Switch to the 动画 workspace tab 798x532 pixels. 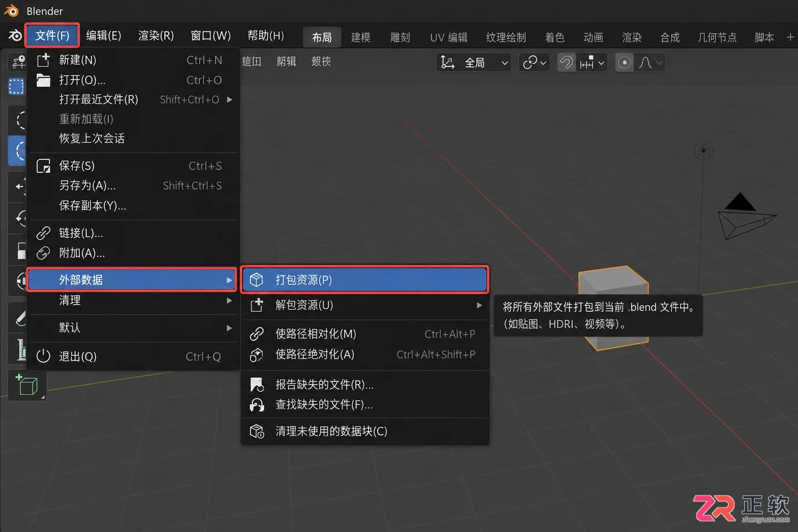pos(594,37)
